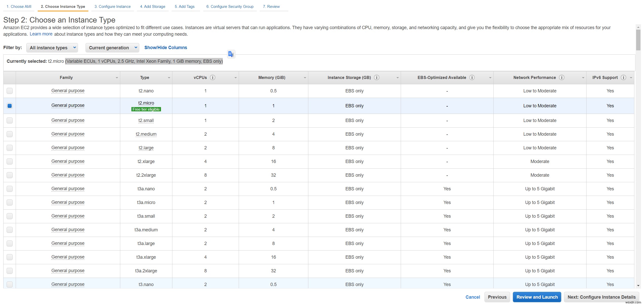Click the vcPUs info icon
Image resolution: width=644 pixels, height=305 pixels.
pyautogui.click(x=212, y=77)
